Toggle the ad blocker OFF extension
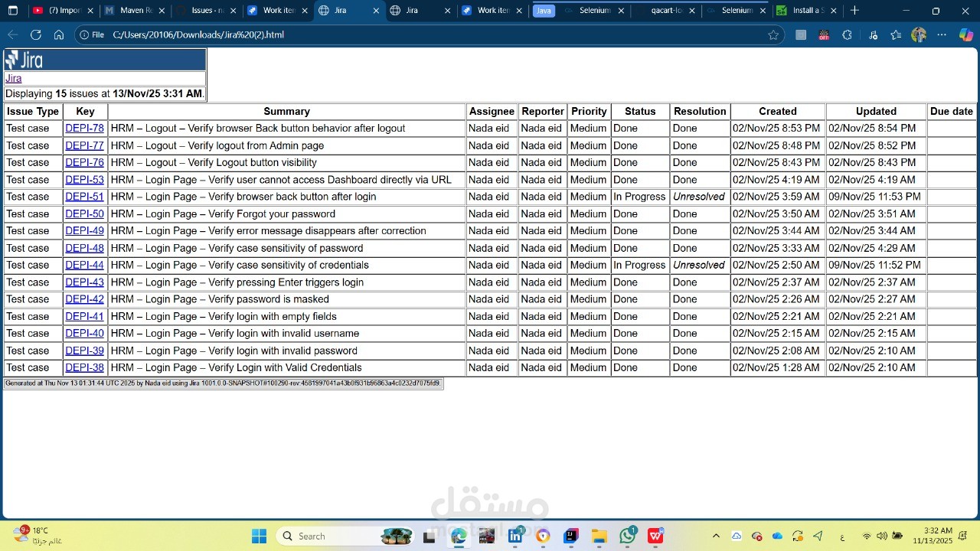 tap(824, 34)
